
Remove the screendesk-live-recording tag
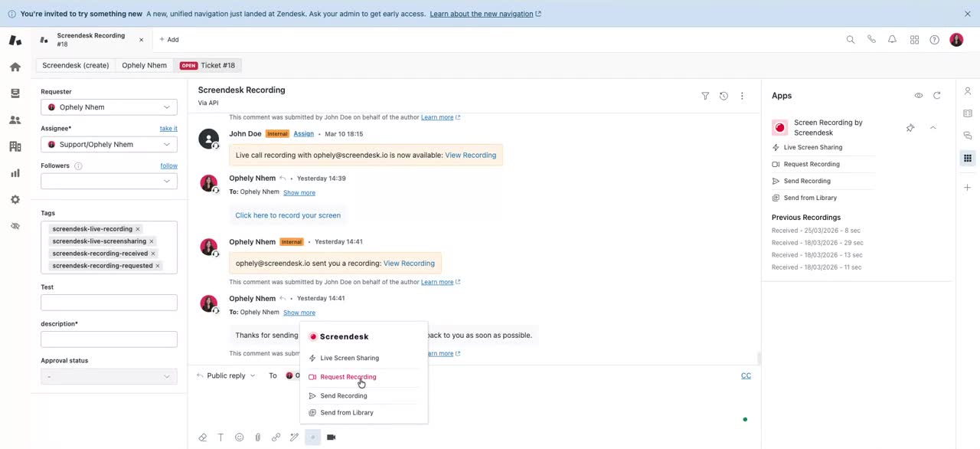click(x=138, y=229)
